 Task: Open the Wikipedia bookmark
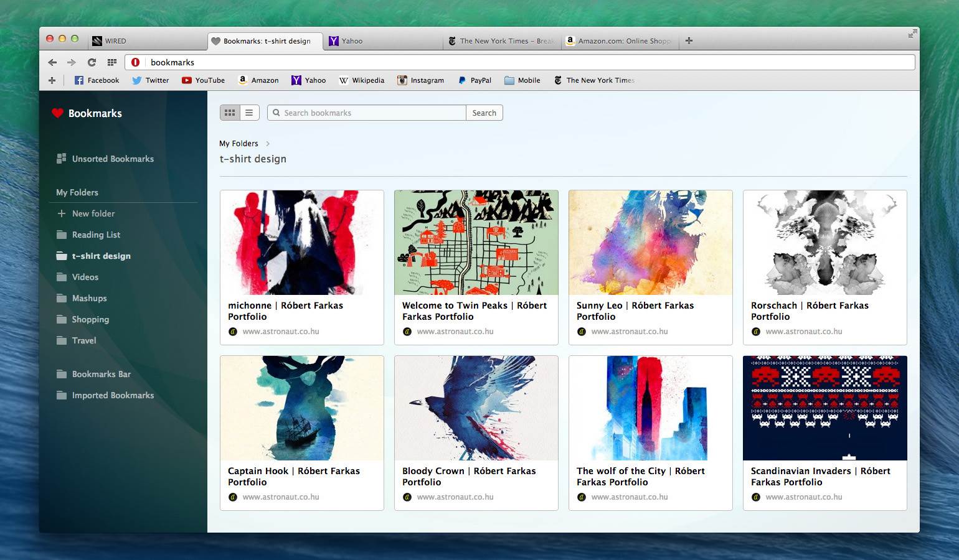pos(361,80)
